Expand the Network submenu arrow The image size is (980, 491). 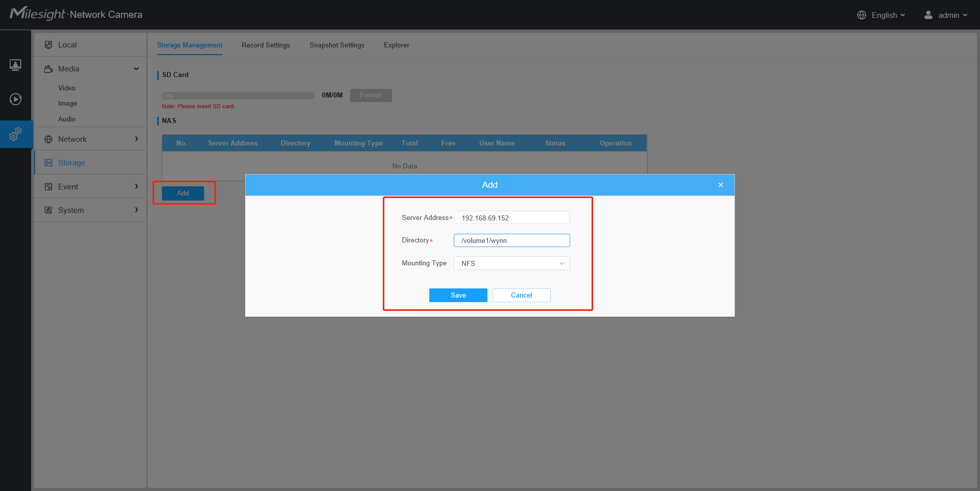tap(136, 139)
